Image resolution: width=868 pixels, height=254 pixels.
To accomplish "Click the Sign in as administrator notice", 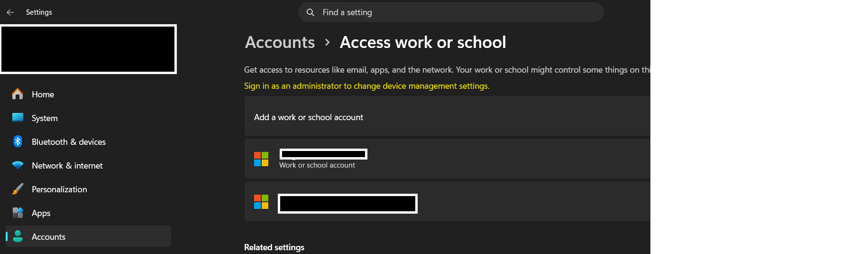I will click(x=366, y=86).
